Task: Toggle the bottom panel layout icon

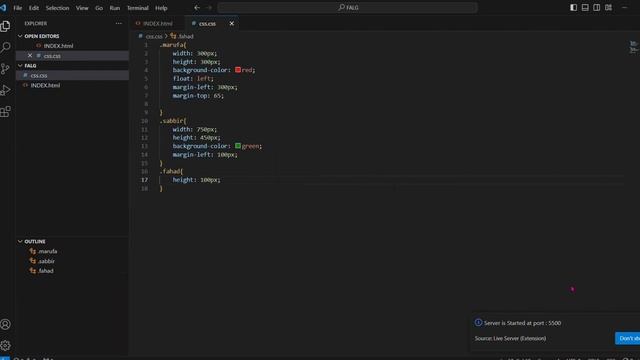Action: 585,7
